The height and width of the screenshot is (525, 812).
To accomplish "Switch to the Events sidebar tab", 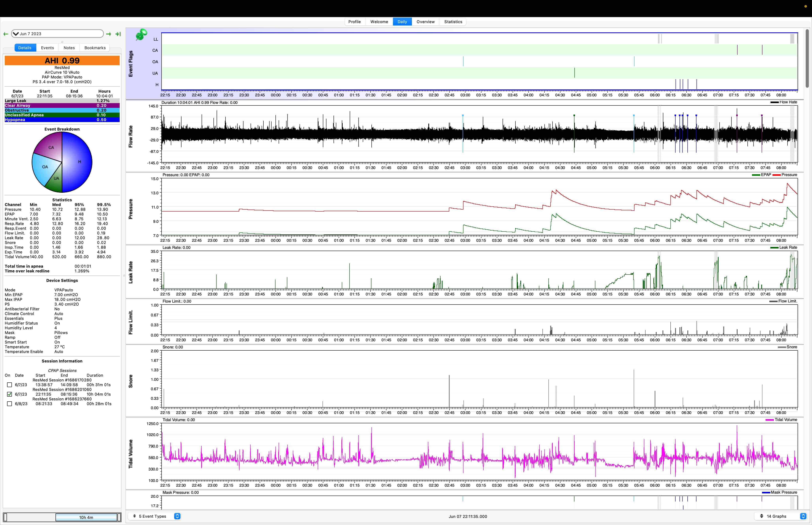I will [47, 48].
